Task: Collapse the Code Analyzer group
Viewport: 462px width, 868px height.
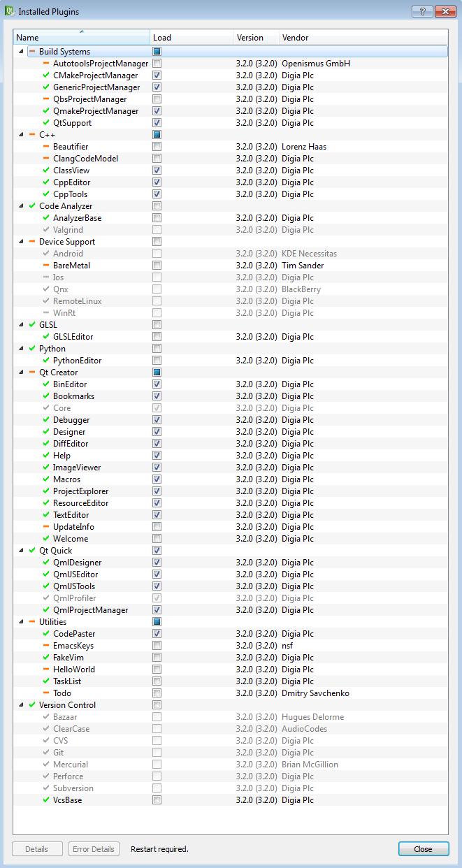Action: [21, 206]
